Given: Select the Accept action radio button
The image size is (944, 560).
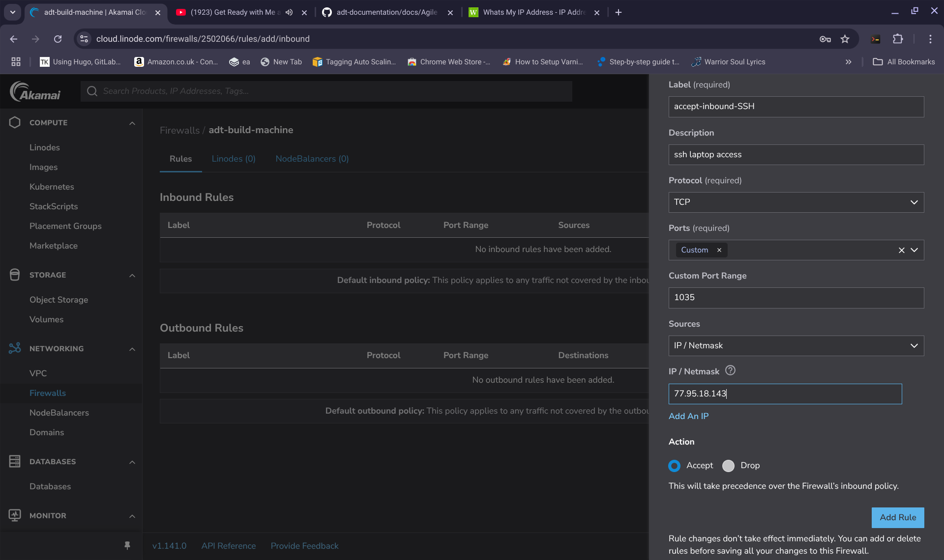Looking at the screenshot, I should [674, 466].
